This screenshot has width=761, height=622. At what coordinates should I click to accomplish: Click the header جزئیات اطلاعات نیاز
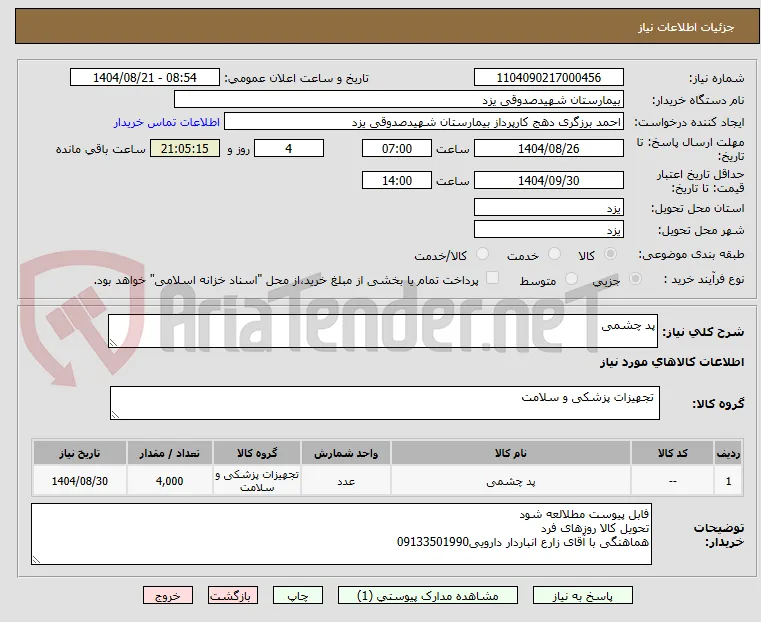click(685, 27)
